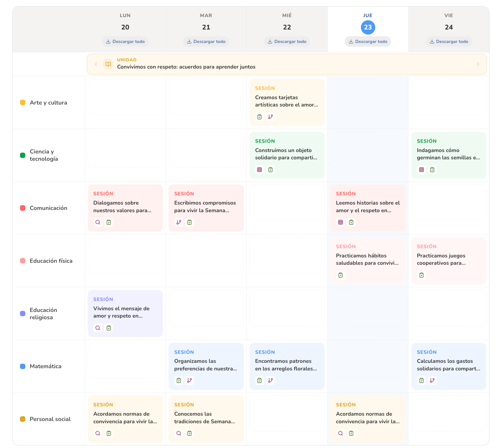The image size is (499, 448).
Task: Download all sessions for Friday 24
Action: 449,42
